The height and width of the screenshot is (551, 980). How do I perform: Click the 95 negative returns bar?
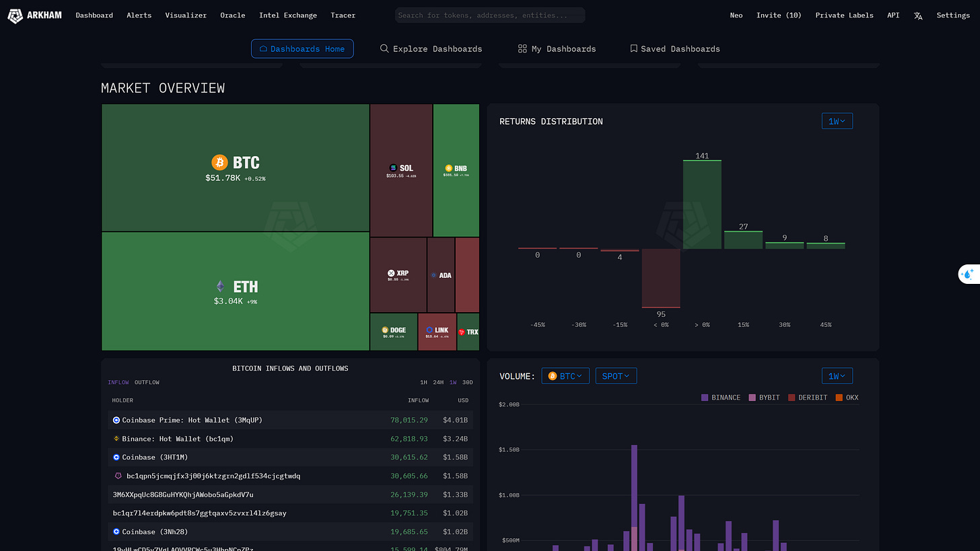click(x=661, y=279)
